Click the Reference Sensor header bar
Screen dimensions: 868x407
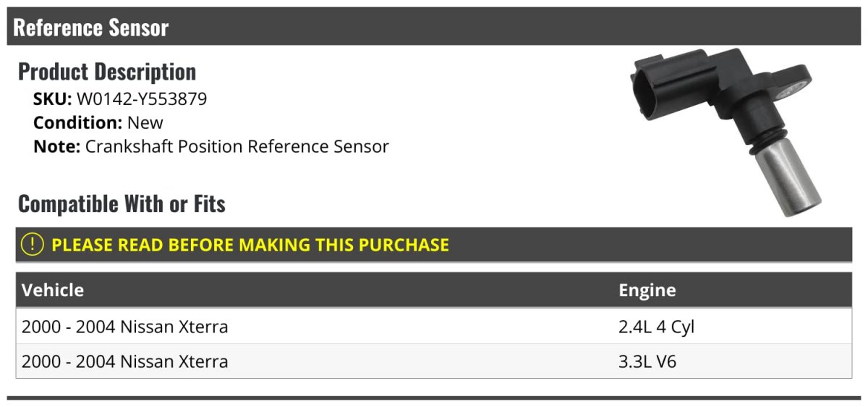434,27
